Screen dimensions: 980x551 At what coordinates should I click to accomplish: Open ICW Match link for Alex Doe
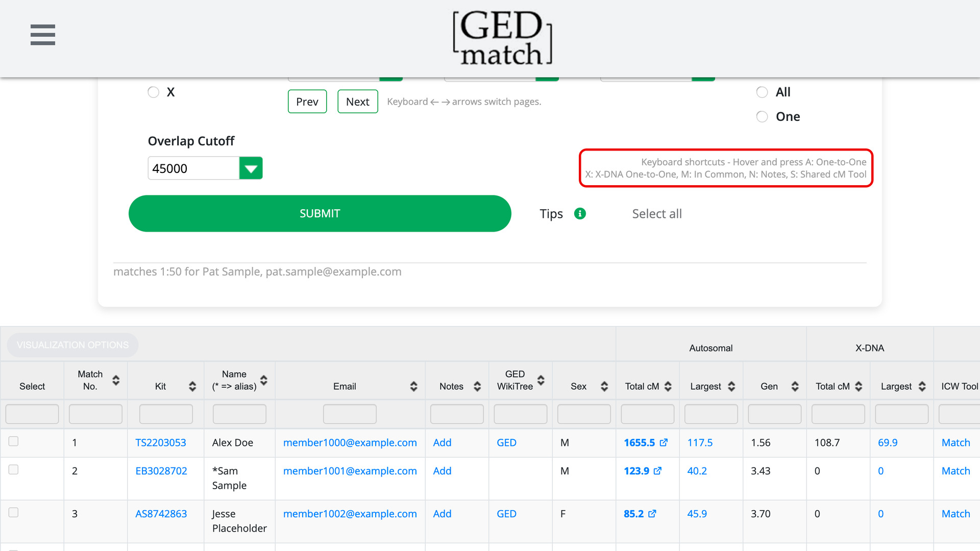tap(955, 443)
